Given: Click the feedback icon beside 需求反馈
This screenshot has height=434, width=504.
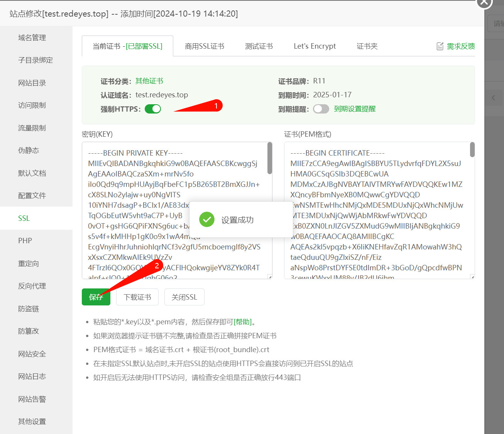Looking at the screenshot, I should point(440,46).
